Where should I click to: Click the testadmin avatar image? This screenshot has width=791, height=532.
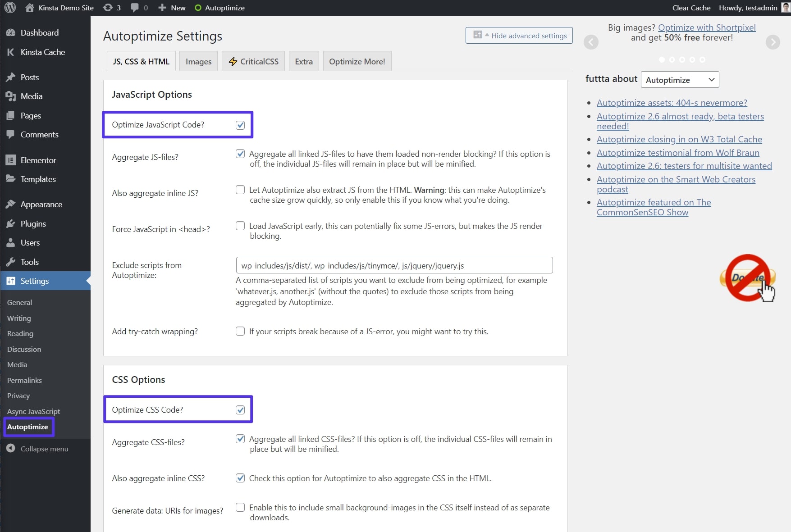783,7
